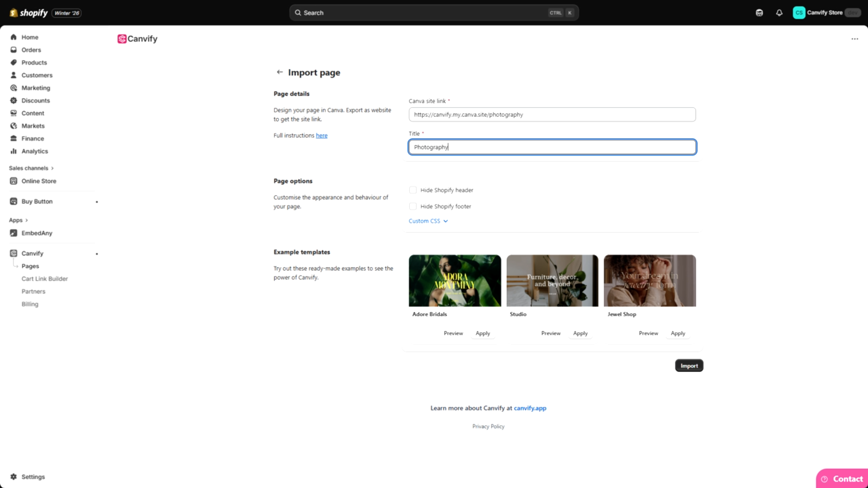Apply the Jewel Shop template
This screenshot has width=868, height=488.
click(678, 333)
